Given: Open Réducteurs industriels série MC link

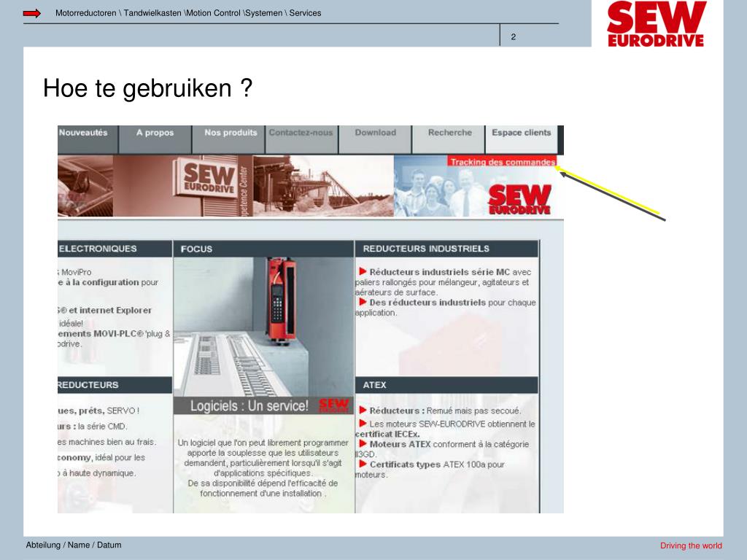Looking at the screenshot, I should (x=440, y=272).
